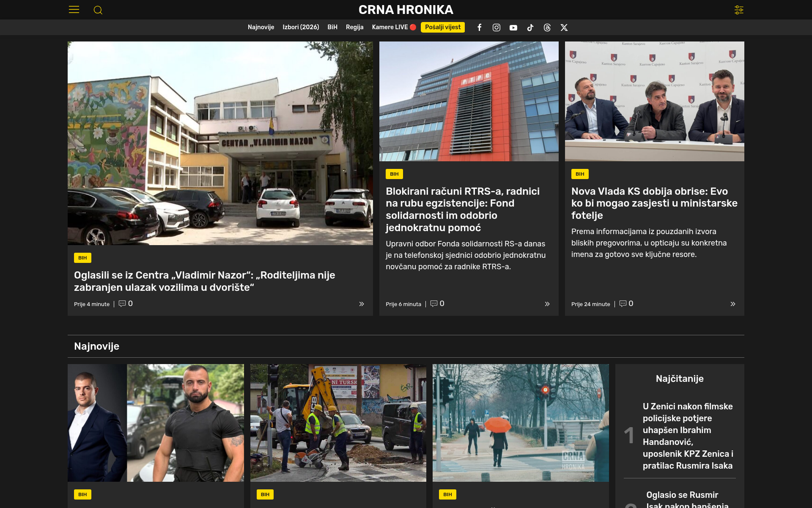Click 'Prije 6 minuta' timestamp
This screenshot has height=508, width=812.
(x=403, y=304)
